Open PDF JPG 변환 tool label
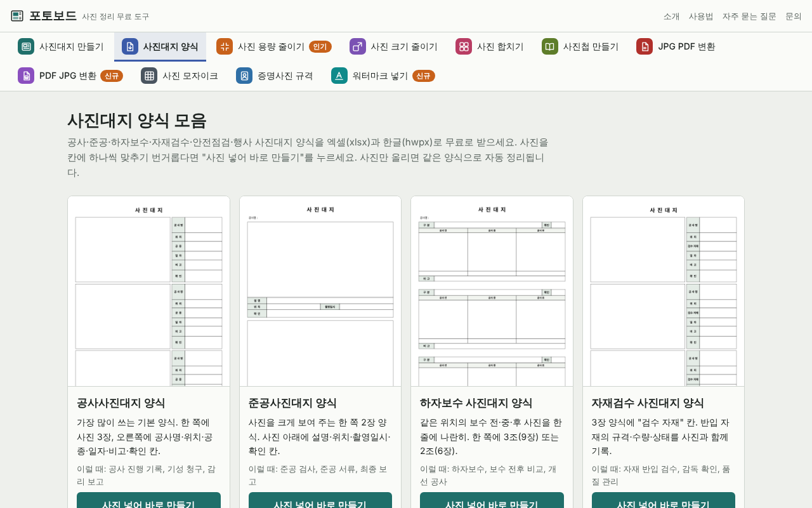 click(x=68, y=76)
